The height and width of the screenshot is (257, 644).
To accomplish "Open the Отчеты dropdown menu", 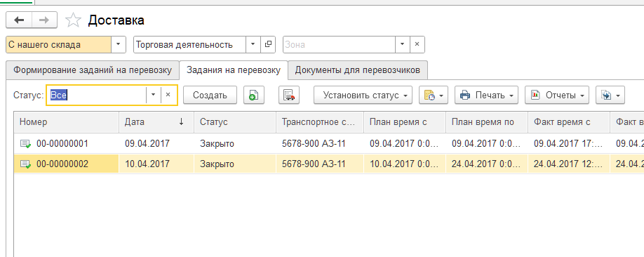I will point(557,95).
